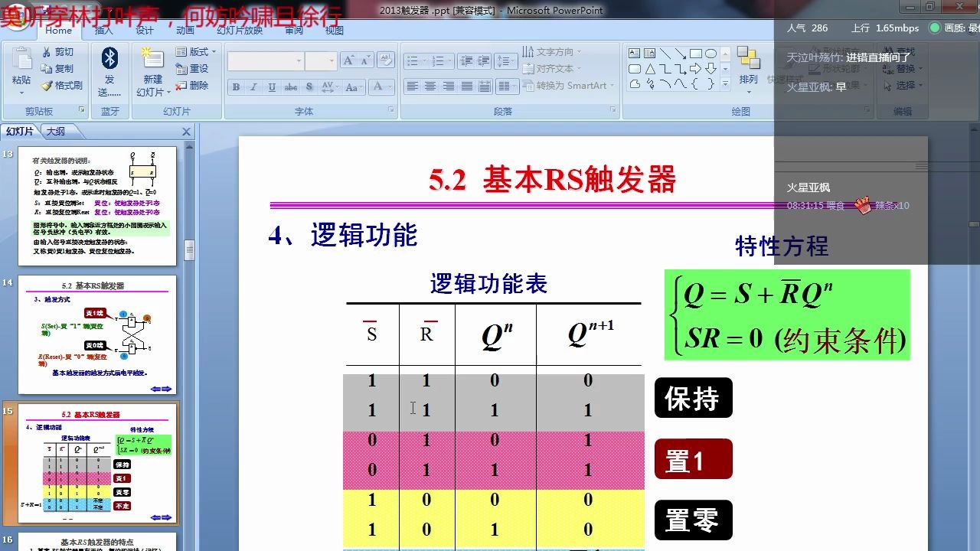Click the numbered list icon
The image size is (980, 551).
tap(439, 61)
